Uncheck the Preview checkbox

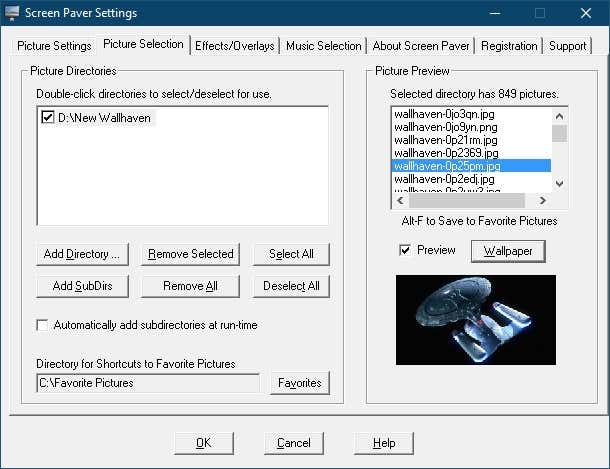(405, 250)
